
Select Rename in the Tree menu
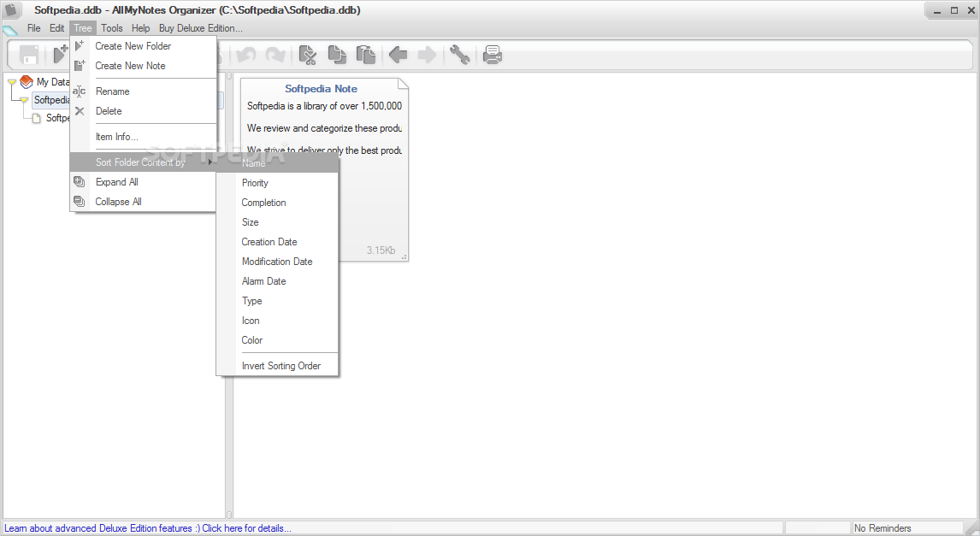tap(143, 91)
